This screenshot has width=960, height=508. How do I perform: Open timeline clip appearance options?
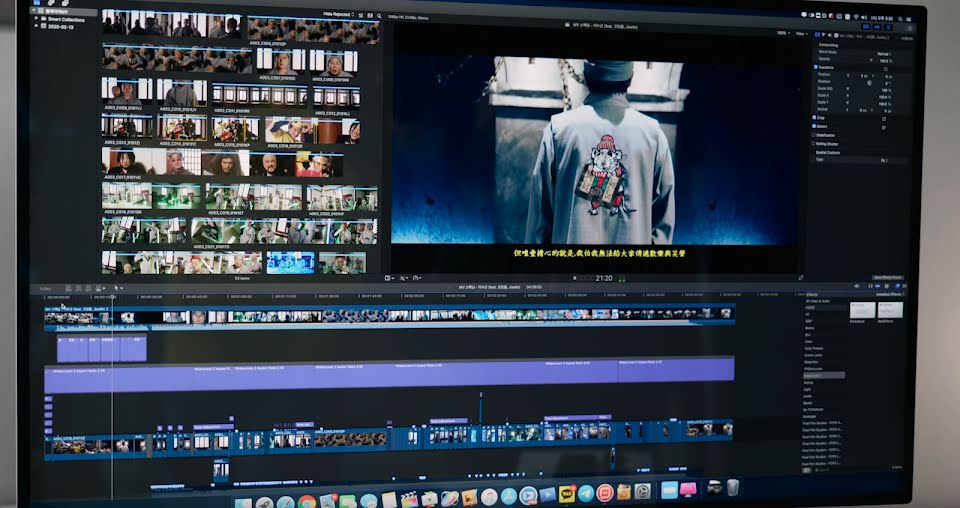(887, 286)
